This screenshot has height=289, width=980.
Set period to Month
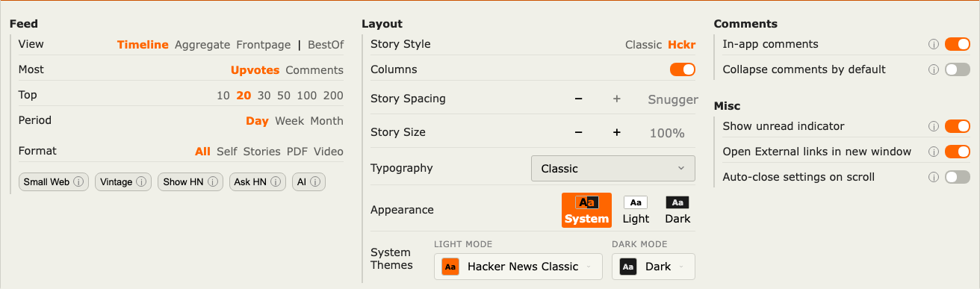pyautogui.click(x=327, y=121)
